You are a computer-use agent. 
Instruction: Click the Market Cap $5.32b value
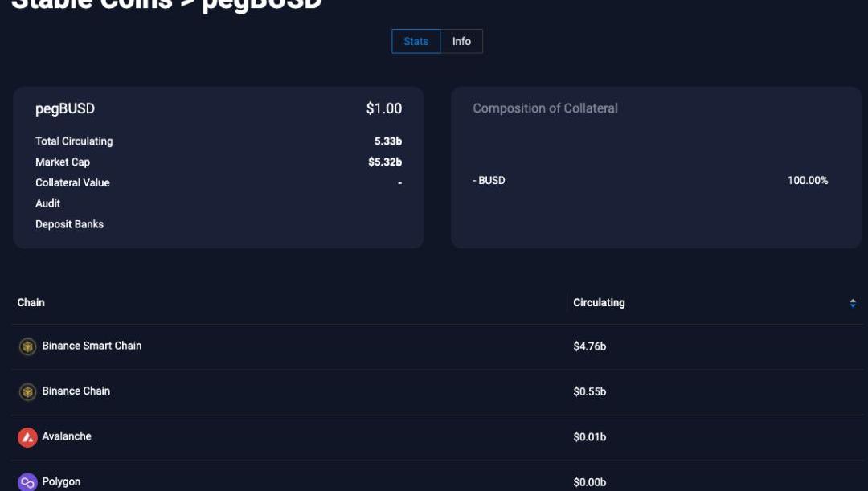click(x=385, y=162)
